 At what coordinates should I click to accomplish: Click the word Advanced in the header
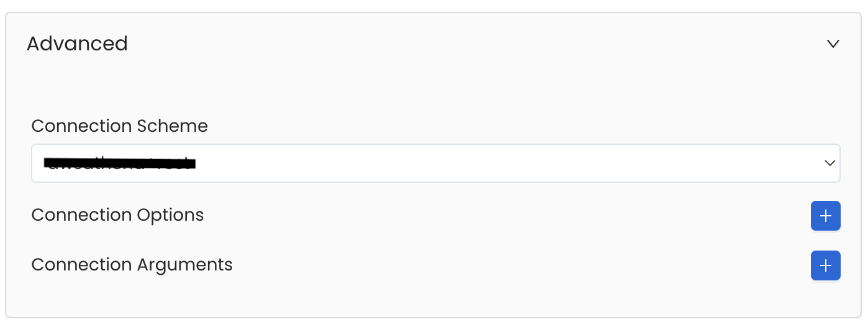pyautogui.click(x=77, y=44)
